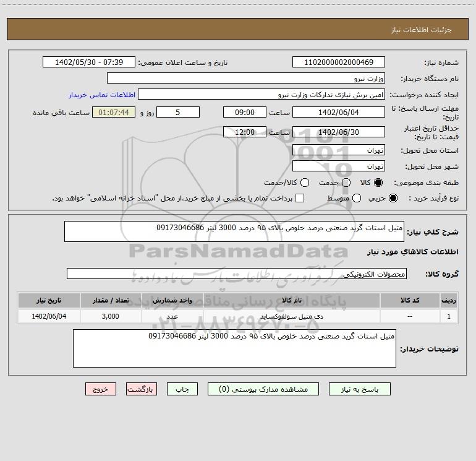Image resolution: width=476 pixels, height=461 pixels.
Task: Click the گروه کالا field محصولات الکترونیکی
Action: 237,274
